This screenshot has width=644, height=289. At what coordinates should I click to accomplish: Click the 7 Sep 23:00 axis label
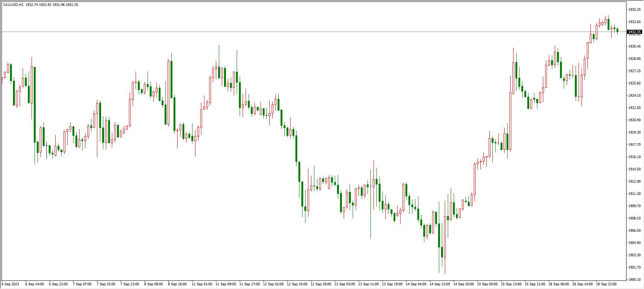tap(130, 284)
